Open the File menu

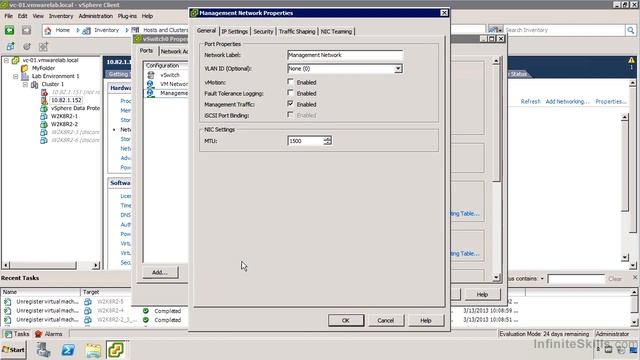(x=9, y=16)
